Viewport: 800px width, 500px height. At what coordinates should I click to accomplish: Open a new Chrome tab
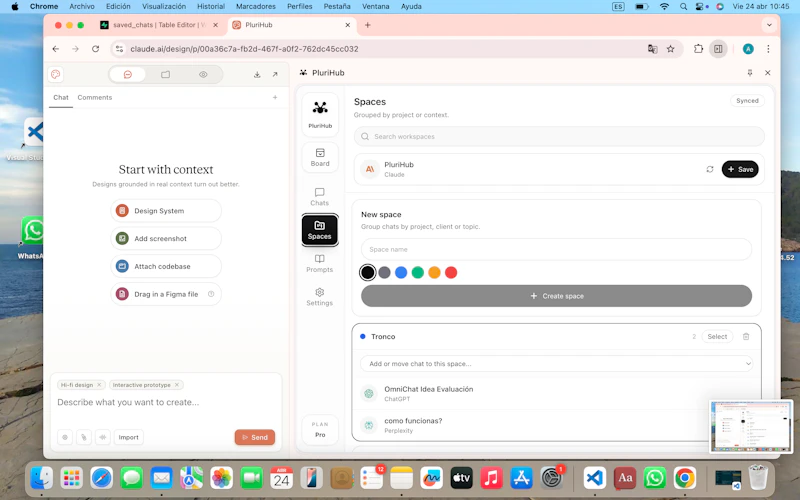pos(367,25)
